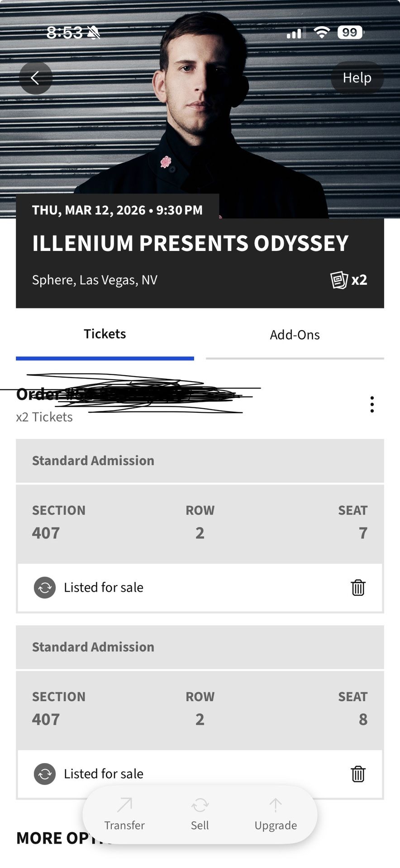Tap the battery indicator in status bar

350,33
